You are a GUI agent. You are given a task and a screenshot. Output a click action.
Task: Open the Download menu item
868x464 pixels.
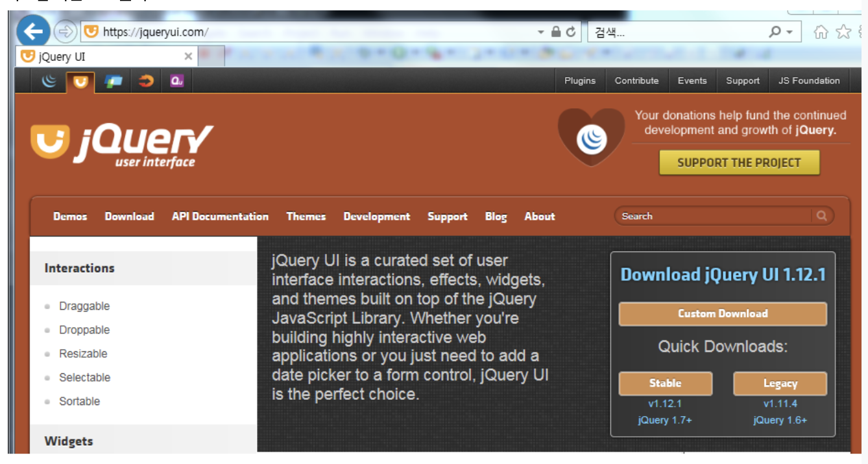click(x=130, y=216)
